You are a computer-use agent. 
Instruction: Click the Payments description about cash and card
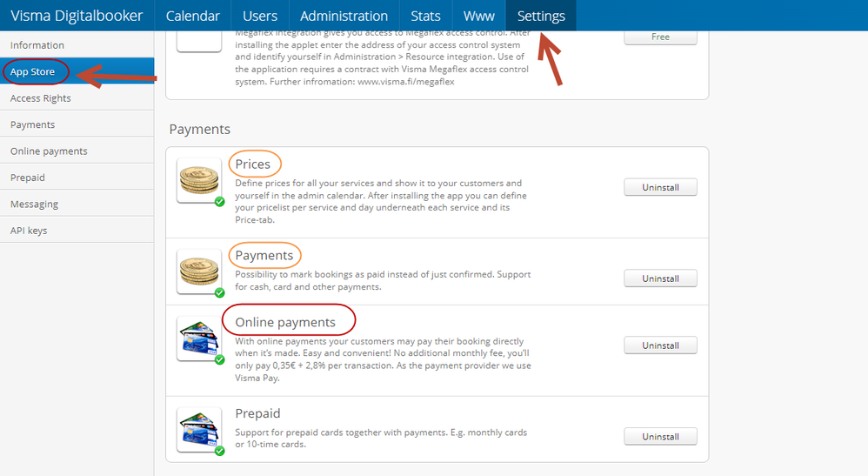(383, 280)
